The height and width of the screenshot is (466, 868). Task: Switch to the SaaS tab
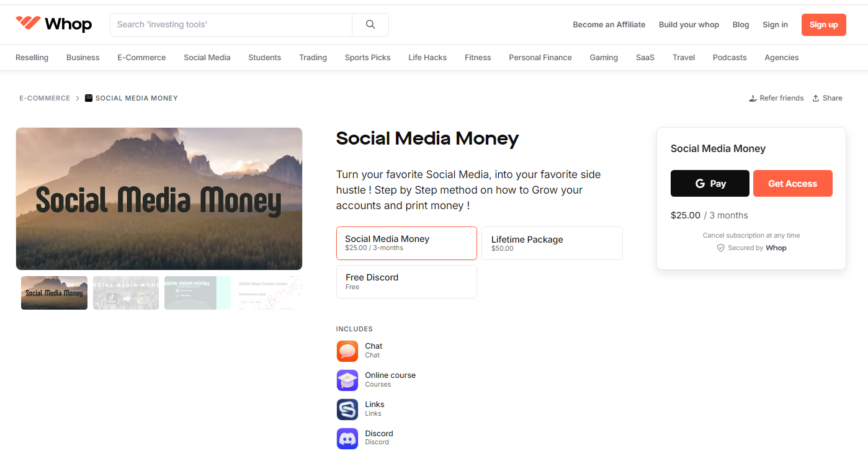[645, 57]
